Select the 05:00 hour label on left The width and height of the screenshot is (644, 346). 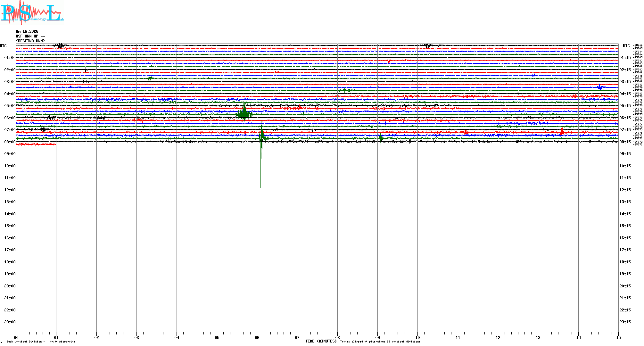tap(10, 106)
